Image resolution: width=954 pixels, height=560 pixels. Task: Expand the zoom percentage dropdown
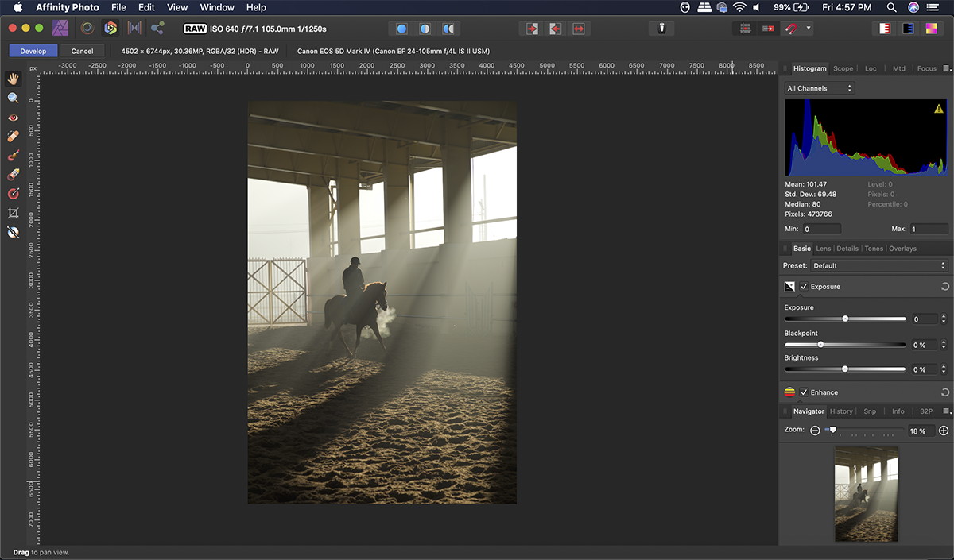point(920,431)
